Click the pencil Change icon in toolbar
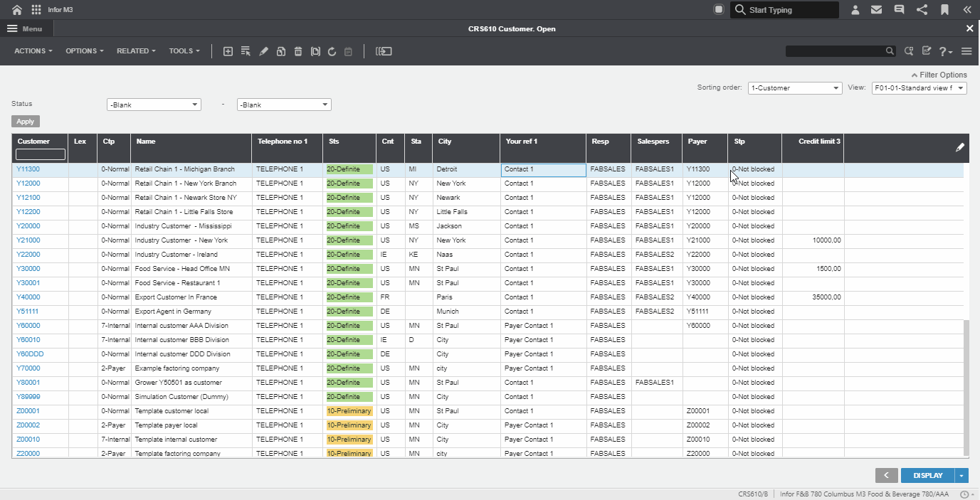Viewport: 980px width, 500px height. [263, 51]
